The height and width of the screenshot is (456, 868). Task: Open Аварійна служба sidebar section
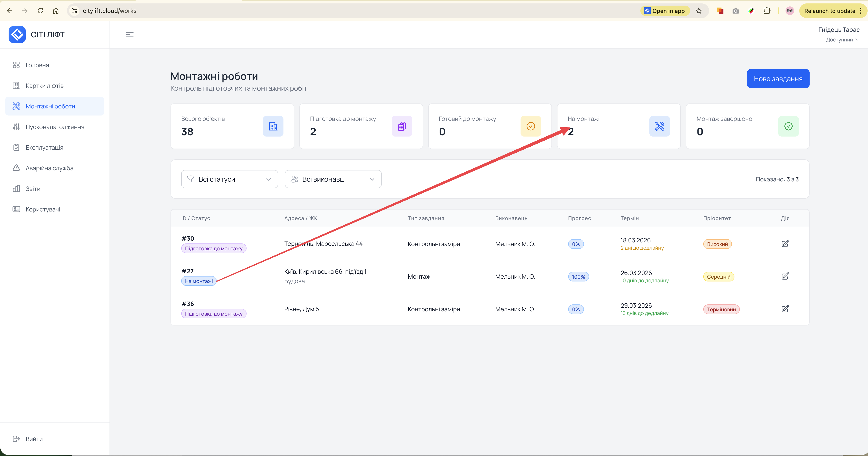[49, 168]
